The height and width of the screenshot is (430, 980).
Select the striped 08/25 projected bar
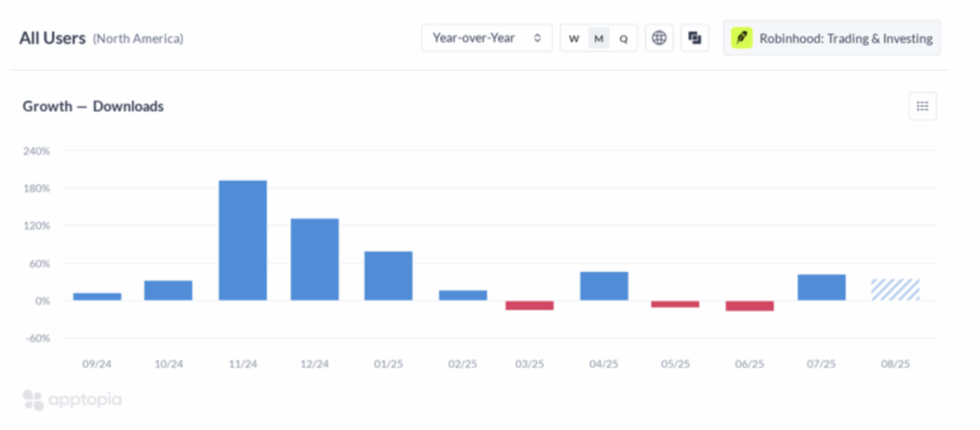895,289
